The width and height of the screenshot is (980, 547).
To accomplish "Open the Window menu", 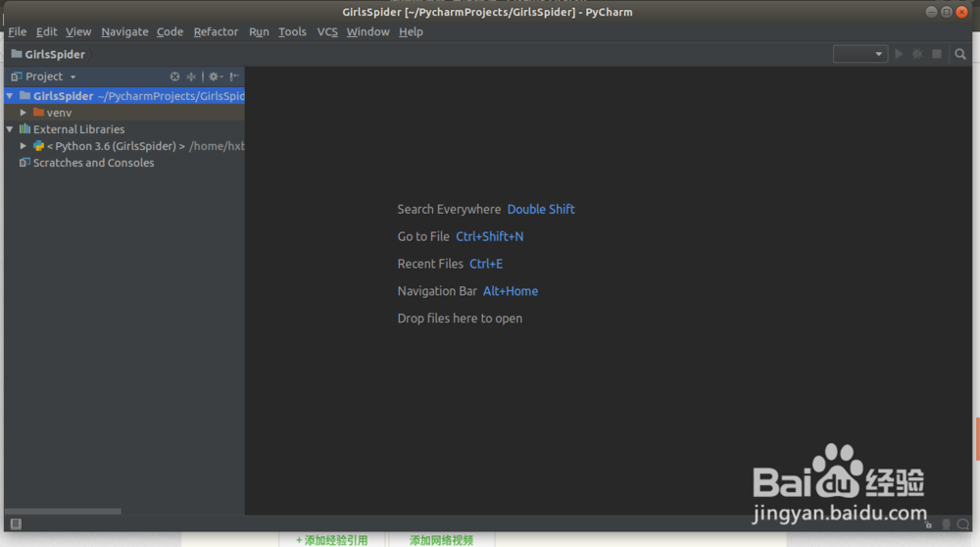I will click(367, 32).
